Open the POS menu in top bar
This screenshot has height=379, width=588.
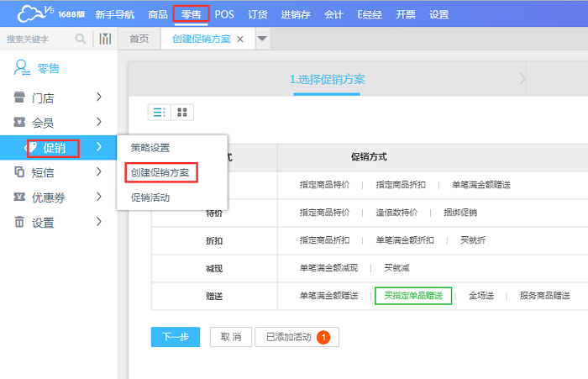click(224, 14)
